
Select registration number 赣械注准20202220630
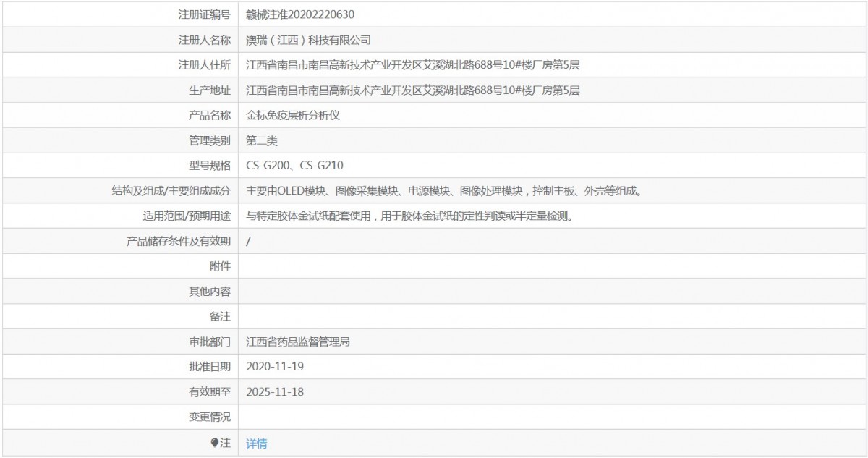pyautogui.click(x=300, y=14)
